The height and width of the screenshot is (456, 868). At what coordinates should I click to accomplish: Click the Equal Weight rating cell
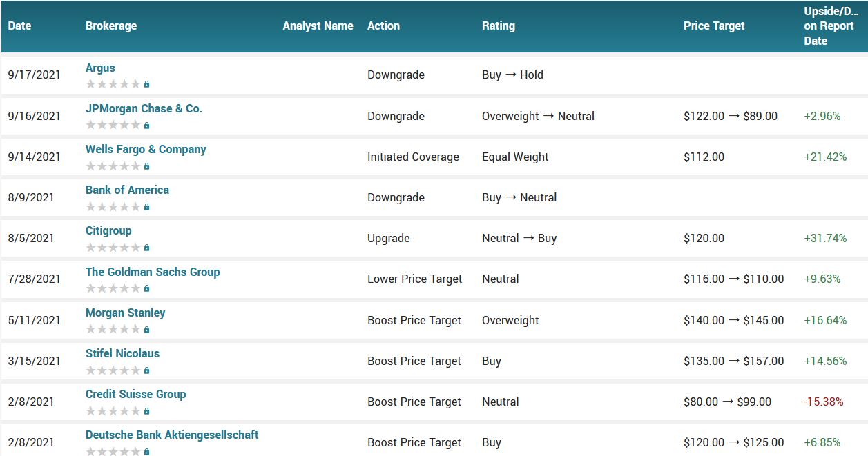coord(515,157)
